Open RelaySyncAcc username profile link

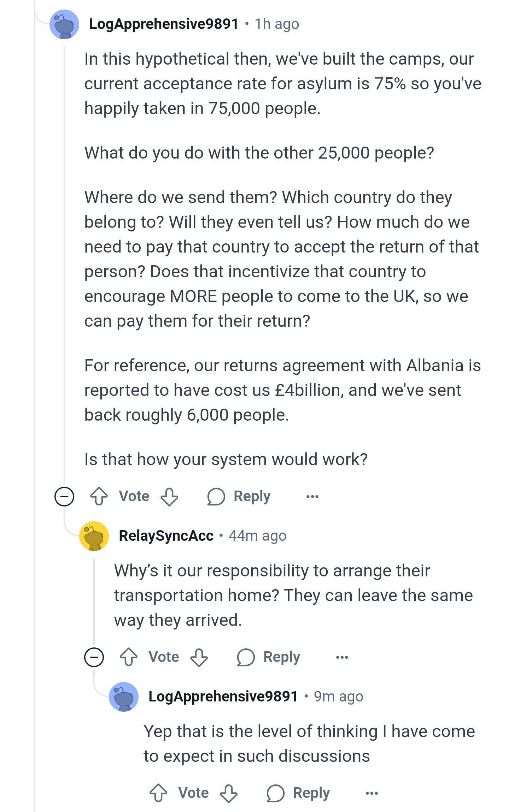coord(166,536)
